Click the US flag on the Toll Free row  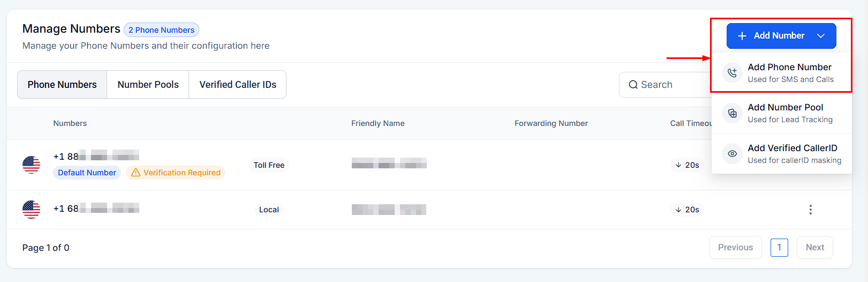click(x=31, y=165)
